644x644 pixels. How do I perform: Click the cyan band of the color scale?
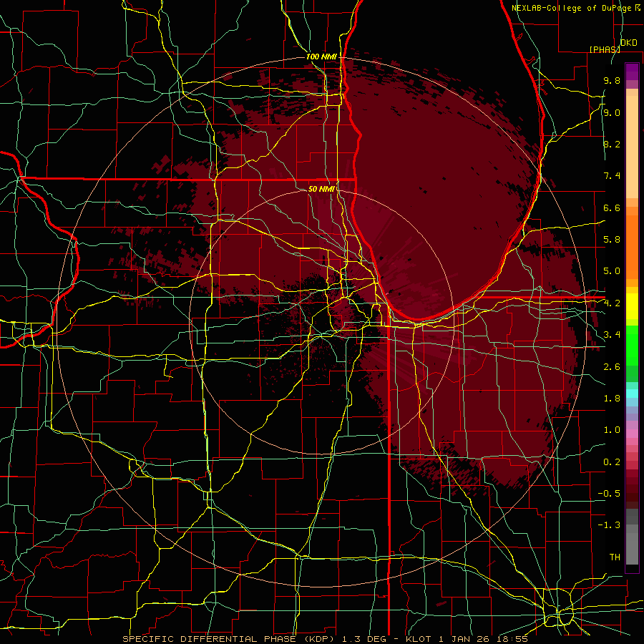632,394
